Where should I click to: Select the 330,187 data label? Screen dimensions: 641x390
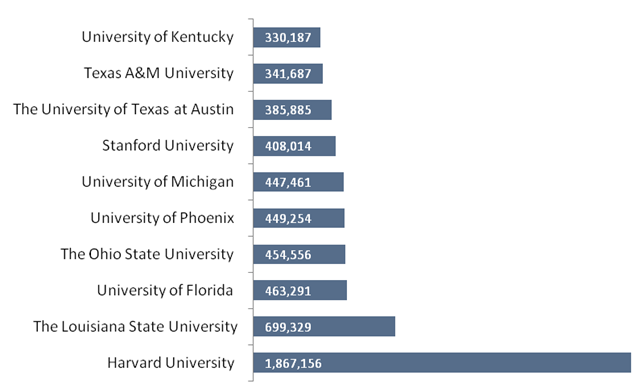[x=288, y=38]
